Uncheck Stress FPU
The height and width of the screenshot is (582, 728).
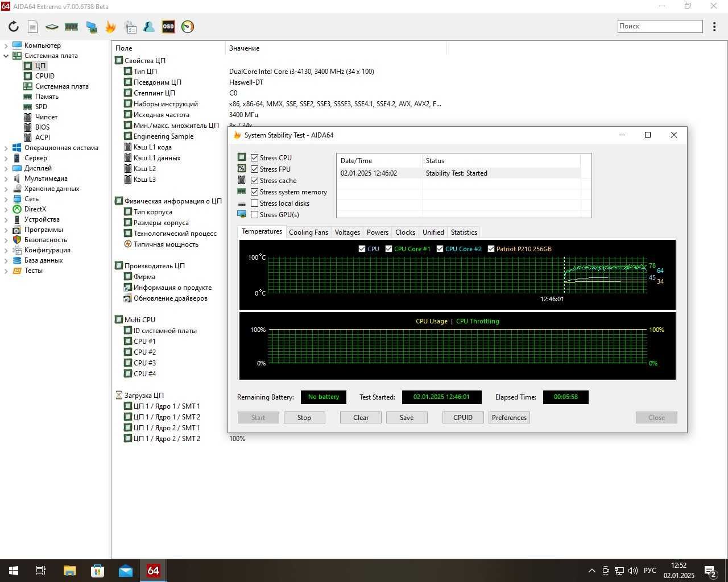255,169
